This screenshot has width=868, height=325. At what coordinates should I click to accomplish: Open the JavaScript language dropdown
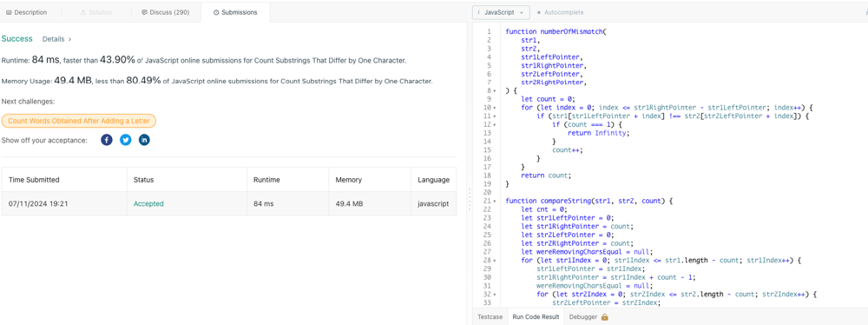pyautogui.click(x=501, y=12)
